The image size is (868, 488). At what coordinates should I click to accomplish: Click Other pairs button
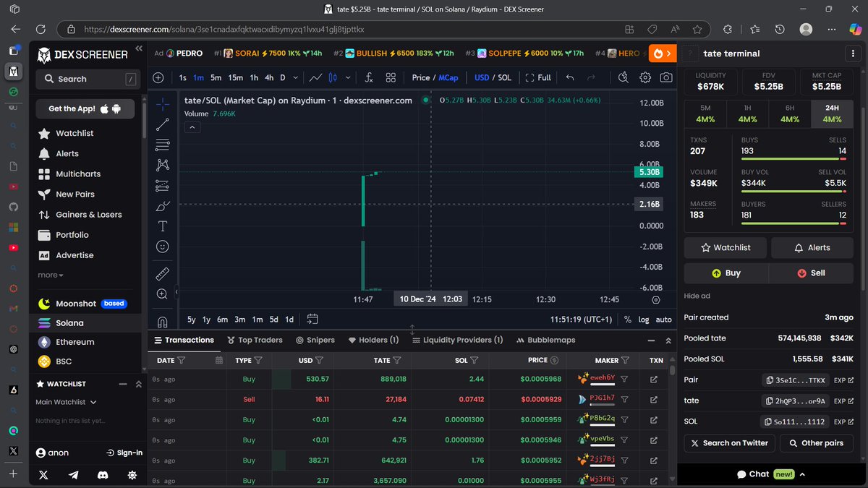pyautogui.click(x=816, y=443)
